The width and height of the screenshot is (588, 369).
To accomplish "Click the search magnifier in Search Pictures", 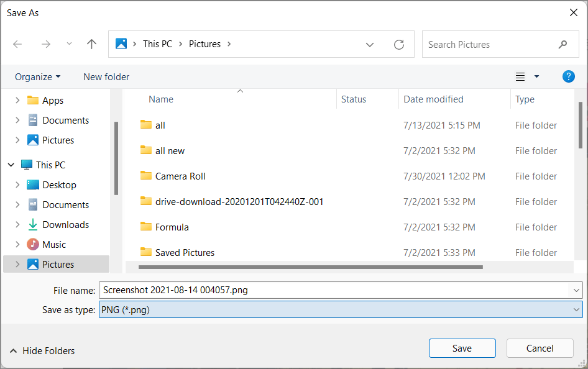I will click(x=563, y=44).
